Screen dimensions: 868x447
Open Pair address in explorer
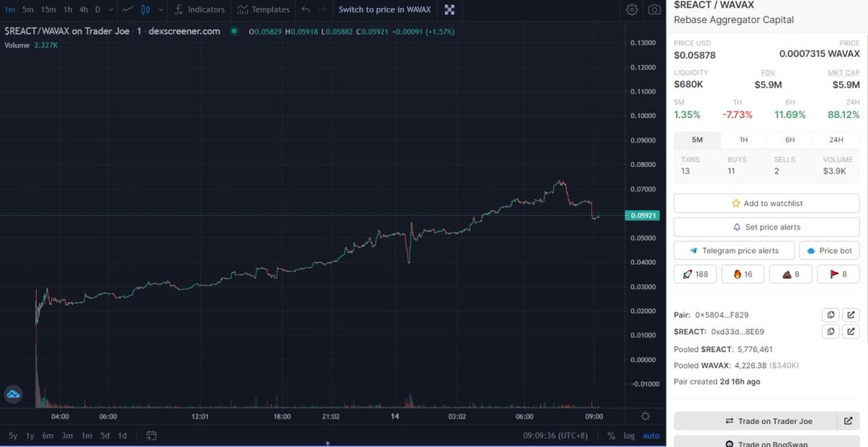tap(851, 315)
